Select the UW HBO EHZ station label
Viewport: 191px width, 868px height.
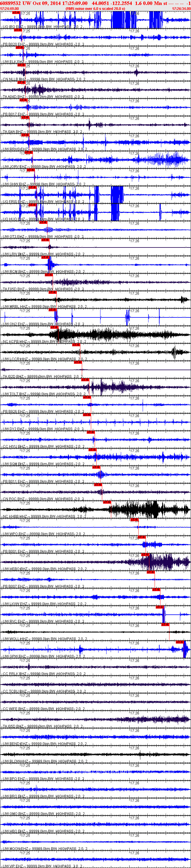coord(43,832)
